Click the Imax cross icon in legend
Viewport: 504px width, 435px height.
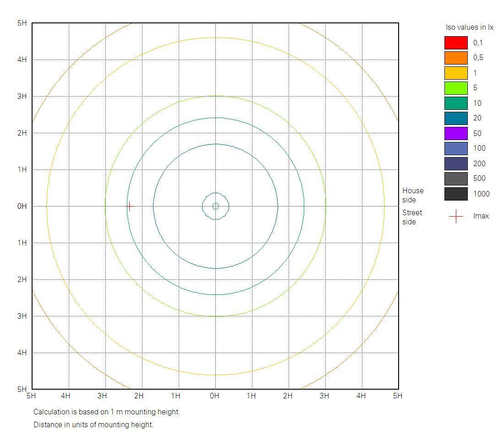click(x=456, y=216)
